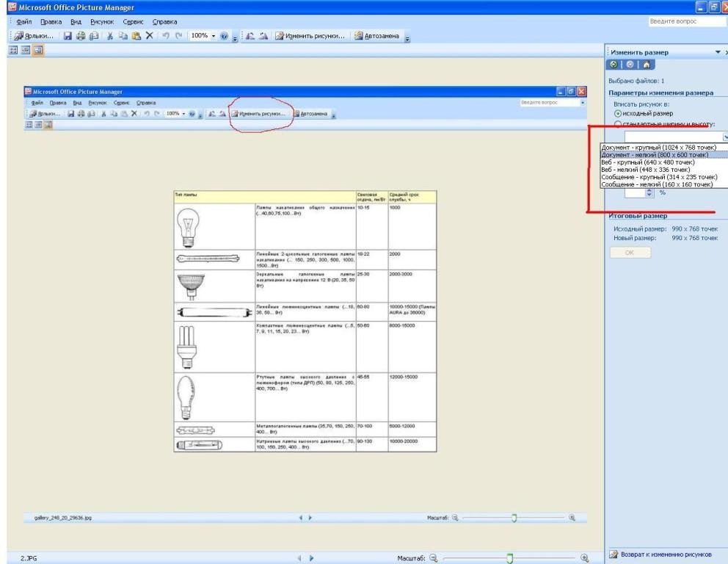This screenshot has width=728, height=564.
Task: Open the task pane Home icon
Action: click(647, 65)
